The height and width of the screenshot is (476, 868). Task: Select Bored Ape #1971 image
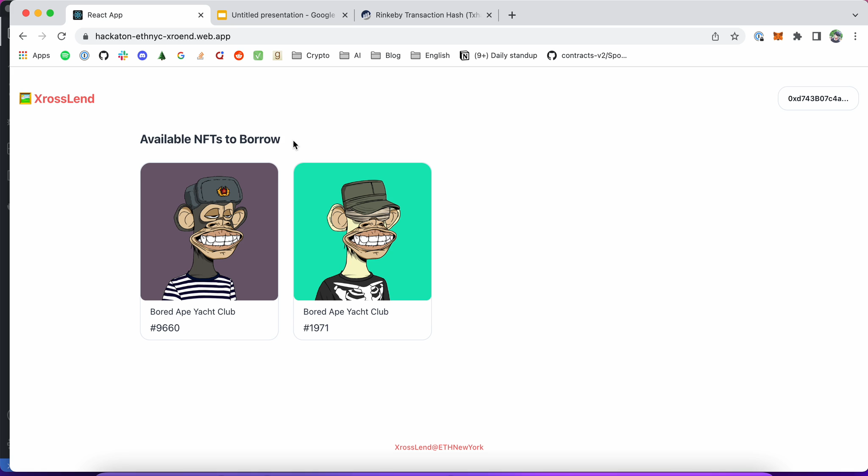point(362,232)
